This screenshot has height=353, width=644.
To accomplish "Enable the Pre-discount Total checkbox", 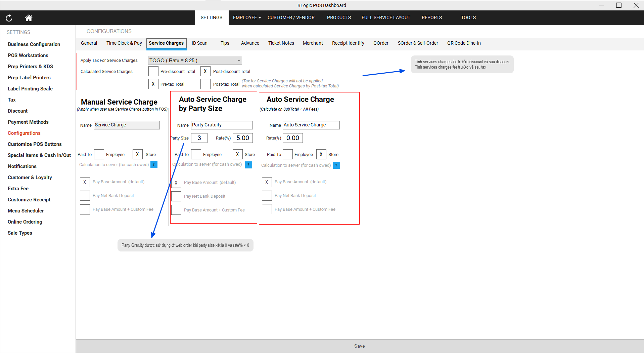I will [153, 71].
